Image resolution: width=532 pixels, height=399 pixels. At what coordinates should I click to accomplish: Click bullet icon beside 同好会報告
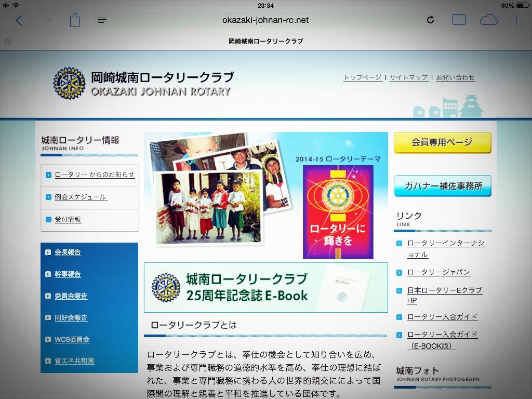(48, 317)
